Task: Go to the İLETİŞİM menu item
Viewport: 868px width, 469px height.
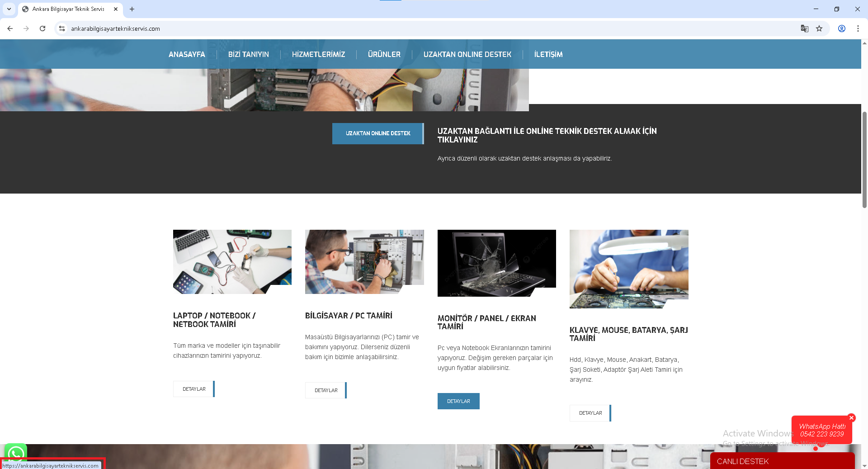Action: (548, 54)
